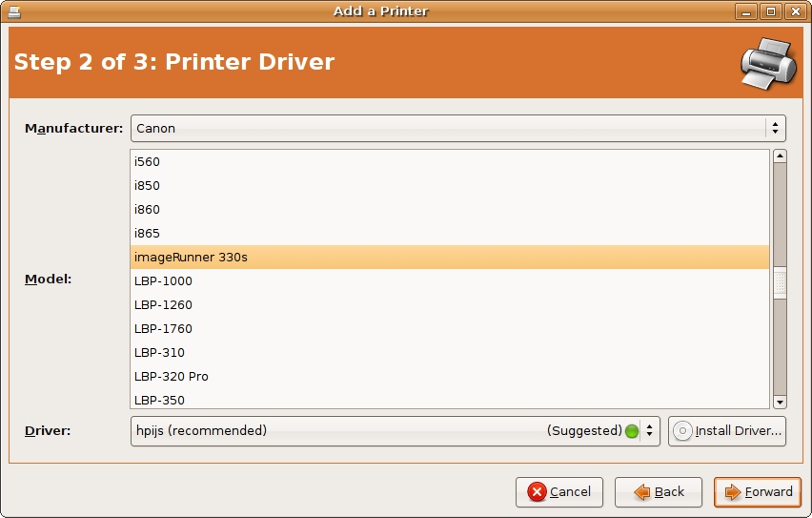Click Forward to continue

pyautogui.click(x=758, y=491)
